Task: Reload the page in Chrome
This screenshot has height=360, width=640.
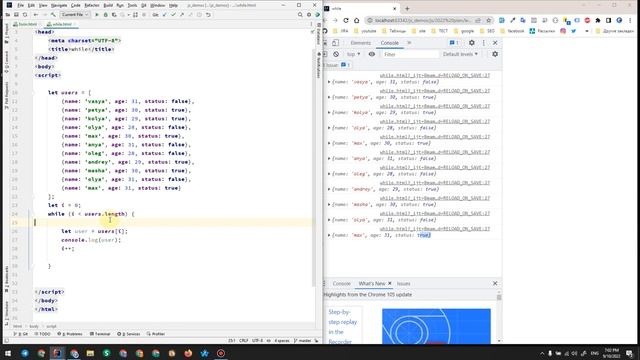Action: click(346, 20)
